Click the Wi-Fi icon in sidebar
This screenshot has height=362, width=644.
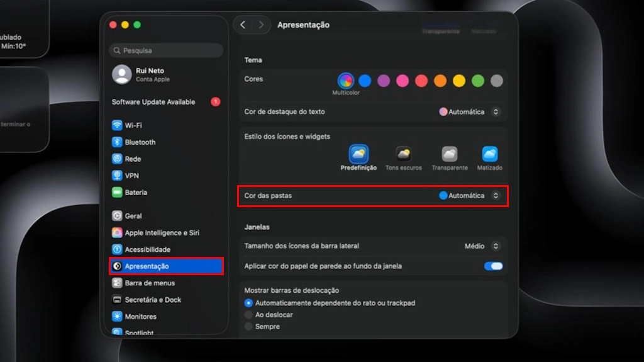[117, 125]
